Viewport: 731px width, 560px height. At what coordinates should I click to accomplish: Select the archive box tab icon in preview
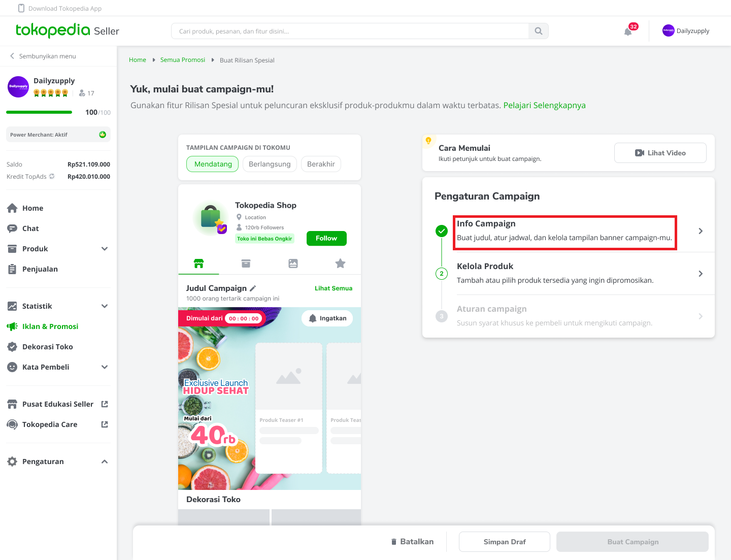point(246,263)
